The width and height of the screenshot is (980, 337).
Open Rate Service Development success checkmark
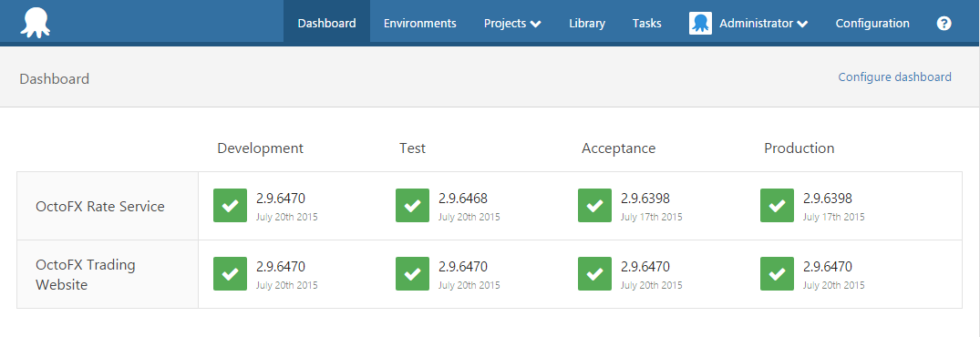[x=230, y=205]
